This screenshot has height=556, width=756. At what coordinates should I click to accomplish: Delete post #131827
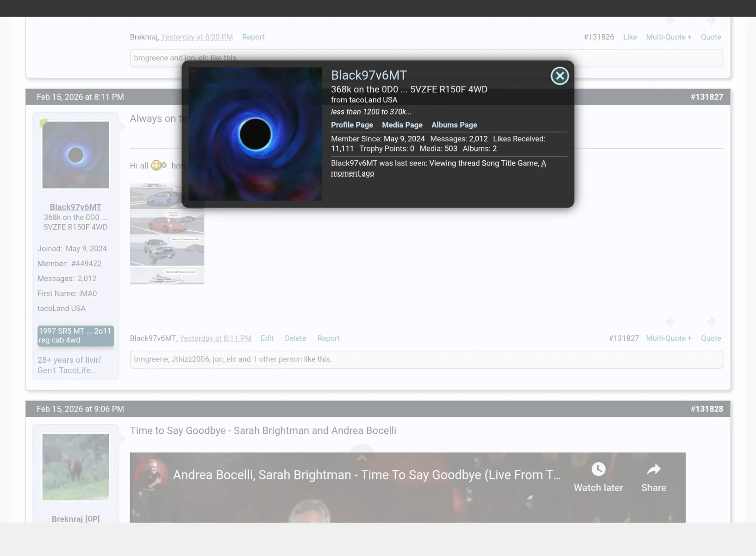(295, 338)
